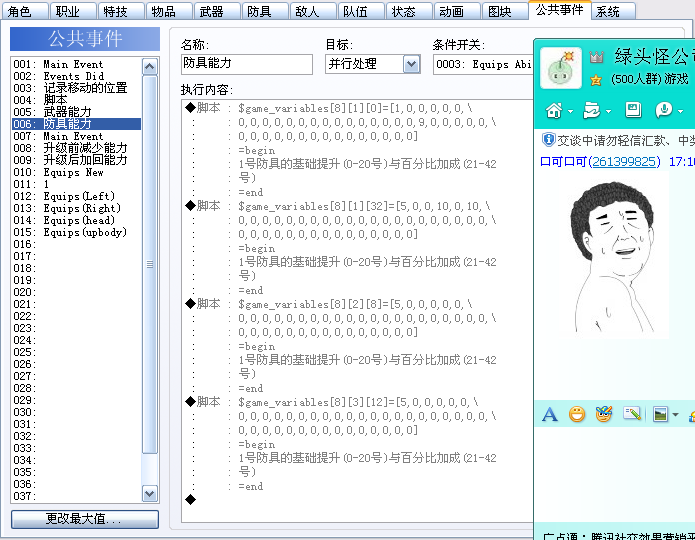Click the common event list scroll-down arrow
The image size is (695, 540).
150,493
